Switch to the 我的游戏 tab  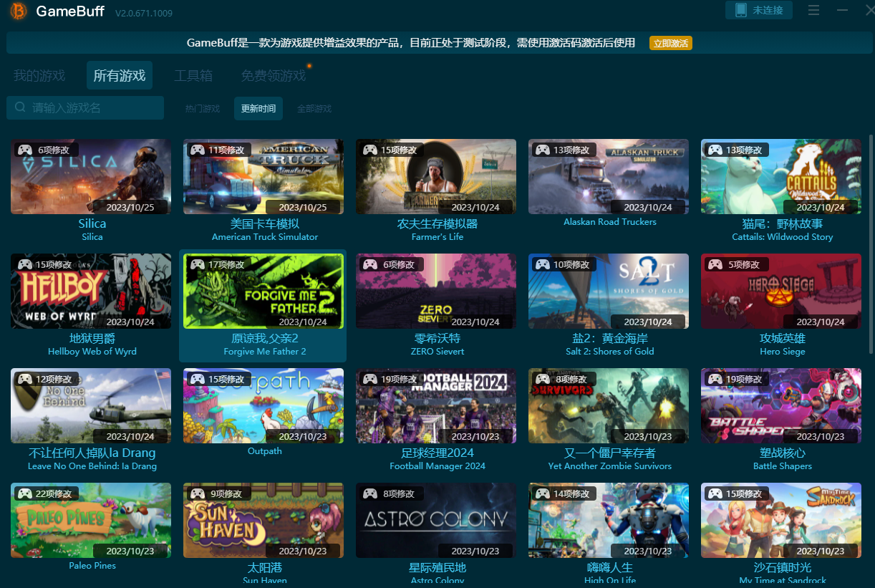39,75
